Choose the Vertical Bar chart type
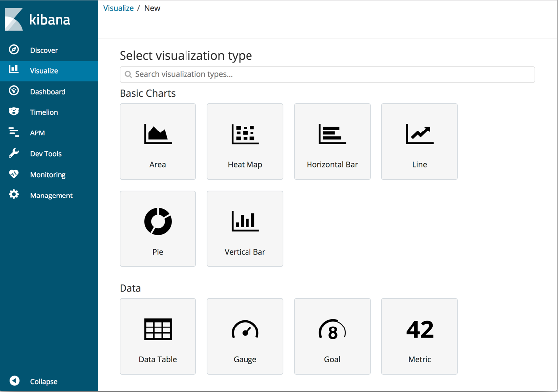Image resolution: width=558 pixels, height=392 pixels. [x=245, y=228]
